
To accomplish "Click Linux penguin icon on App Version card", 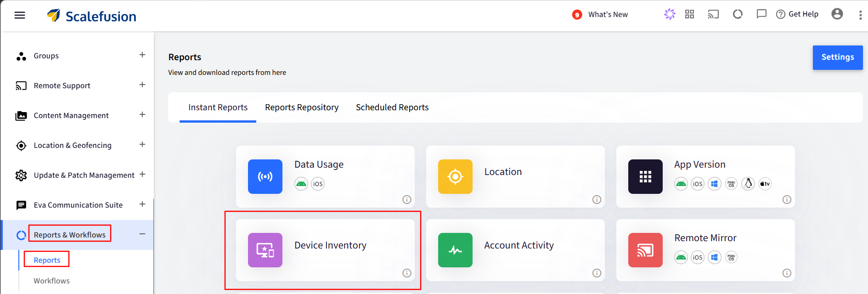I will (748, 184).
